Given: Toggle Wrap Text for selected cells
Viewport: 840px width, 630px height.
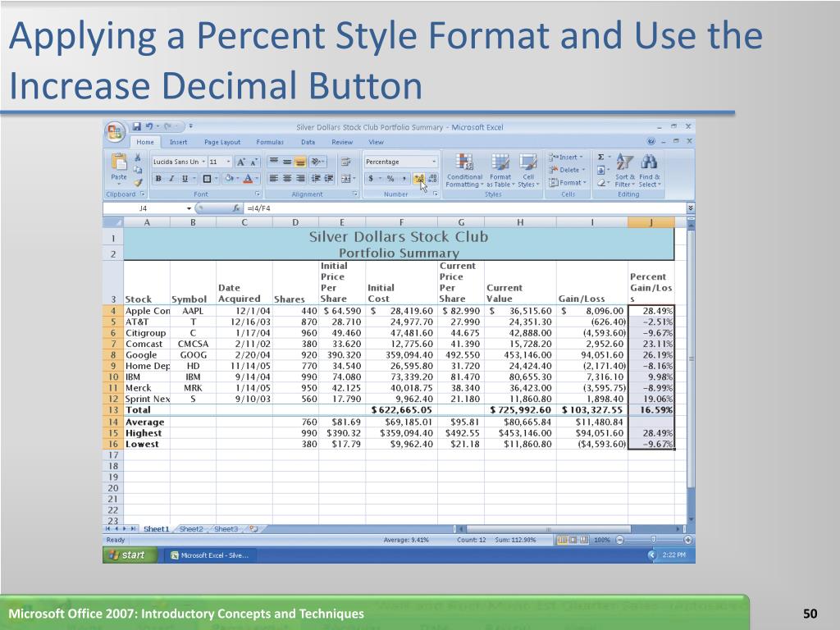Looking at the screenshot, I should (x=346, y=162).
